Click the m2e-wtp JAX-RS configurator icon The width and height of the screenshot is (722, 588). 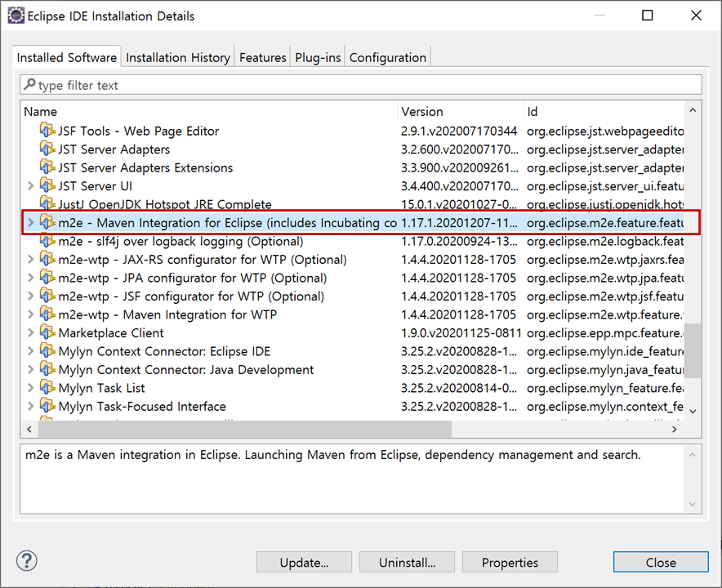47,259
